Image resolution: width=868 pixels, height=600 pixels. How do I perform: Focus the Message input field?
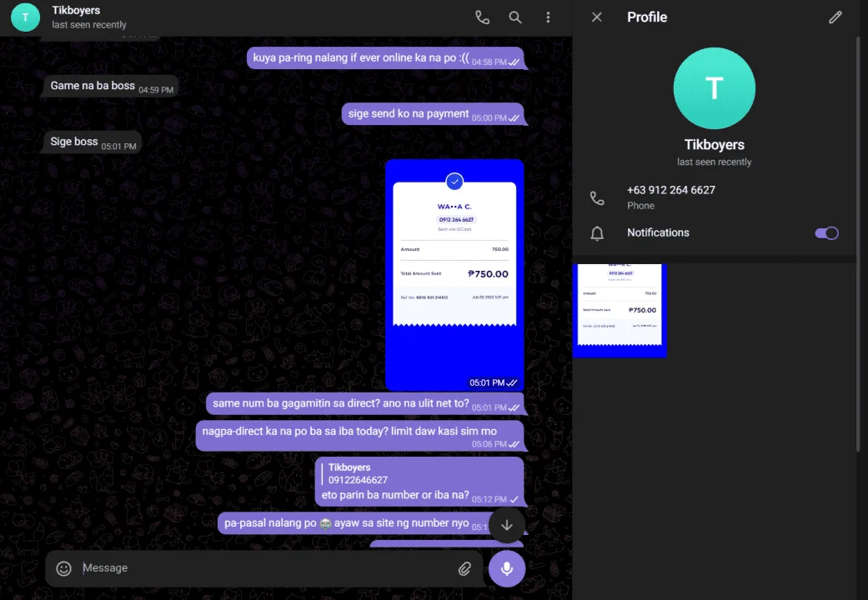pos(266,567)
